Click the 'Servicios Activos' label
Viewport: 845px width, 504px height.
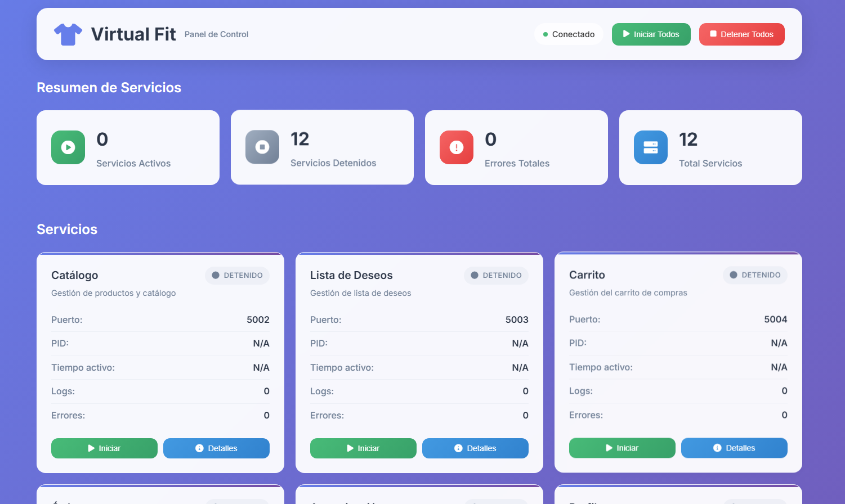click(x=133, y=163)
